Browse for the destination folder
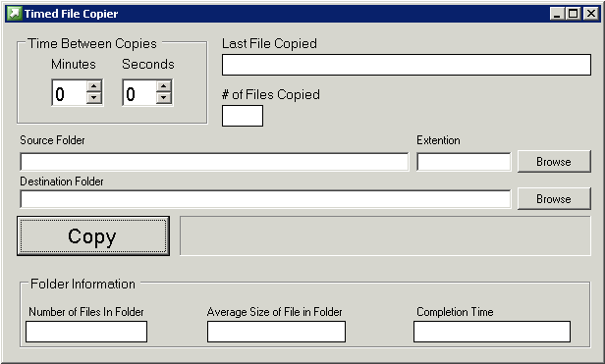605x364 pixels. click(x=554, y=199)
